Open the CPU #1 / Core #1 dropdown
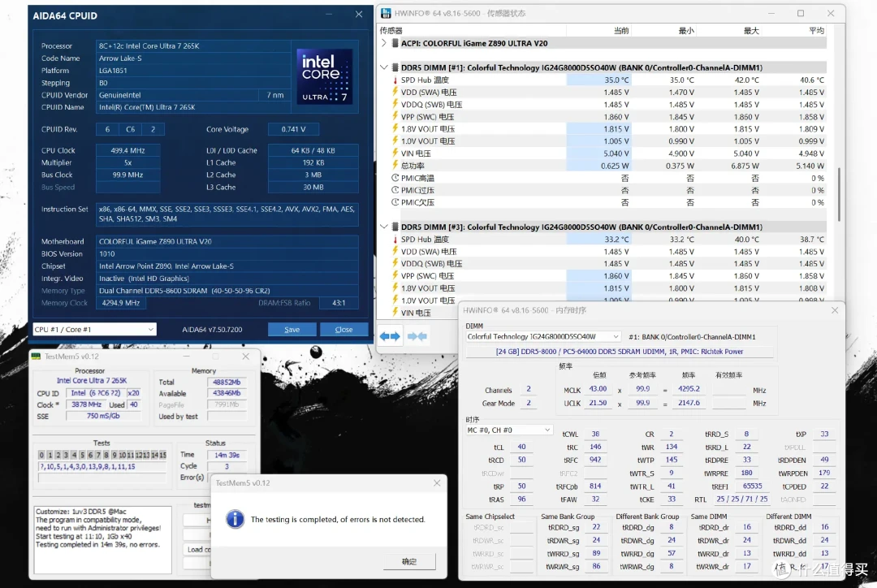This screenshot has width=877, height=588. (x=94, y=330)
